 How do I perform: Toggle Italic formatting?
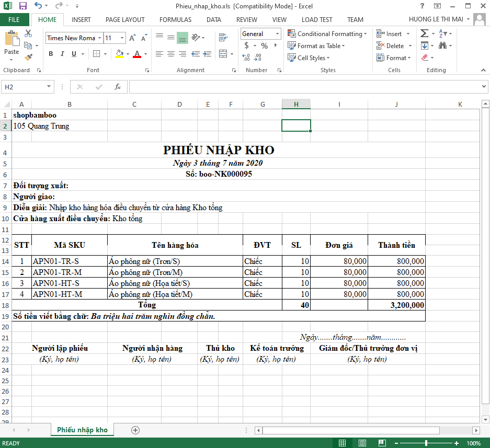pos(62,54)
